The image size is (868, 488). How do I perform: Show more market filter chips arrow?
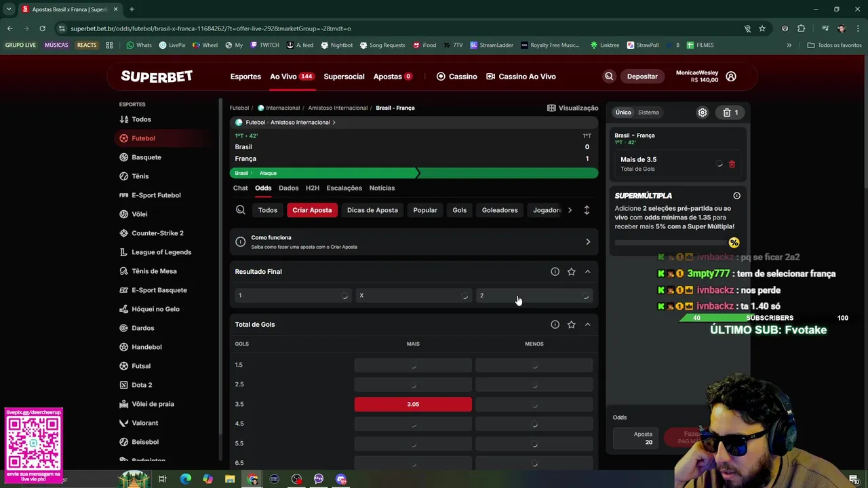click(570, 210)
